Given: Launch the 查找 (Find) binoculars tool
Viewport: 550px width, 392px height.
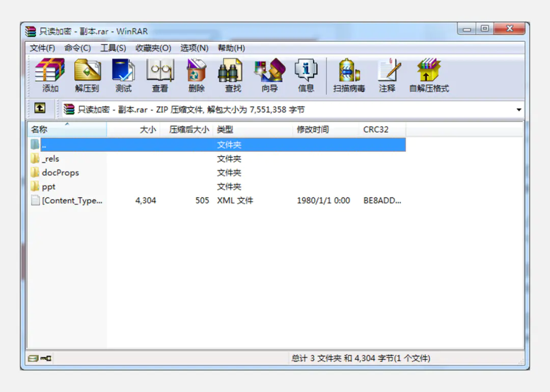Looking at the screenshot, I should [x=233, y=75].
